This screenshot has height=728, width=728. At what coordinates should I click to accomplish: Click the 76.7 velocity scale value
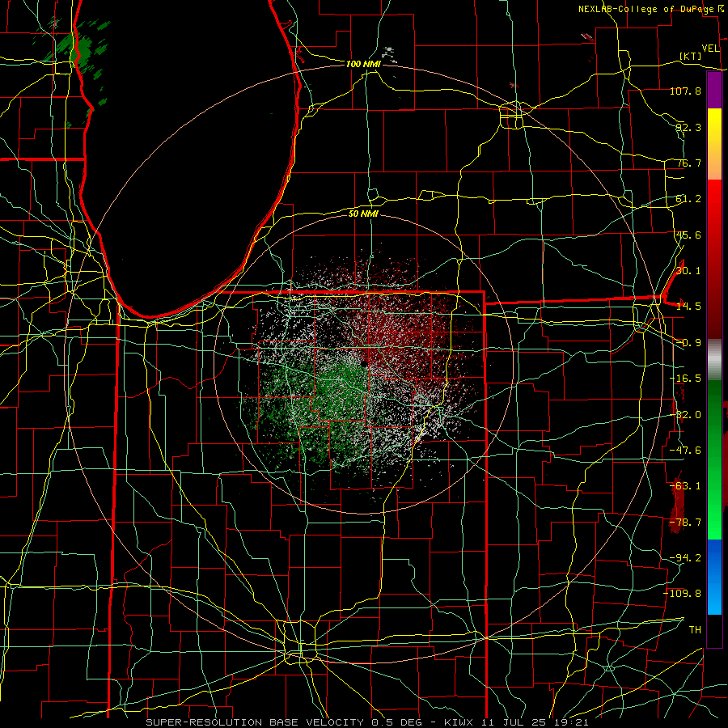click(x=688, y=163)
